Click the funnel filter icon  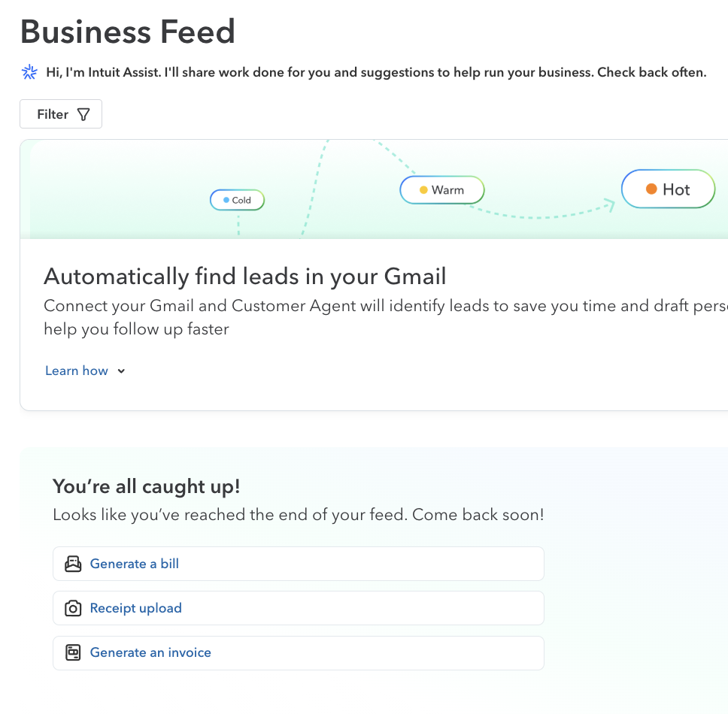click(x=83, y=114)
